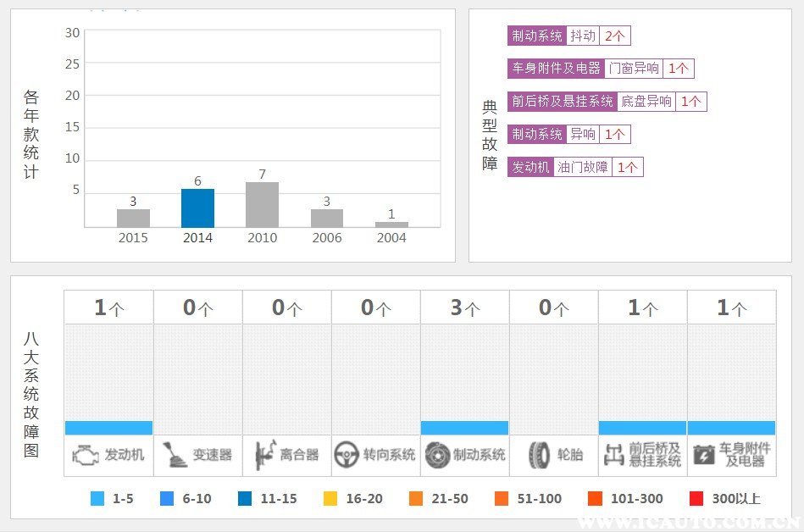Open the 门窗异响 fault tag
The height and width of the screenshot is (532, 804).
pyautogui.click(x=635, y=69)
